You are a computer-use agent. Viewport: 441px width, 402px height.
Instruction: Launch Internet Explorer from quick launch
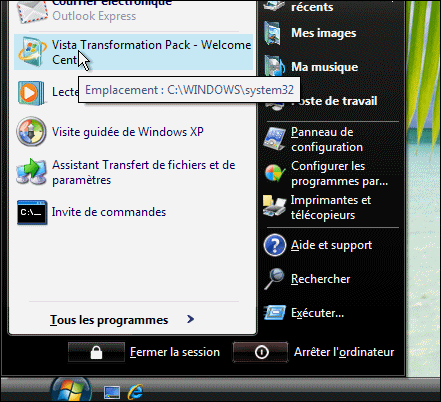[135, 392]
